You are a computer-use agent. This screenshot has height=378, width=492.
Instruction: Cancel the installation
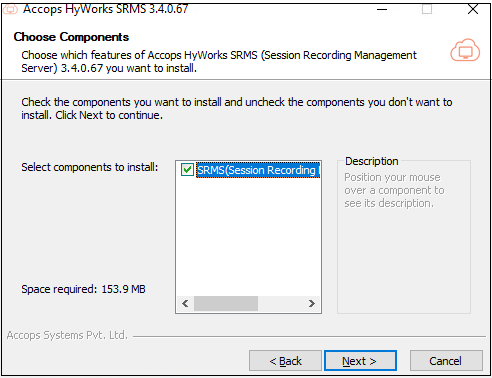click(446, 361)
